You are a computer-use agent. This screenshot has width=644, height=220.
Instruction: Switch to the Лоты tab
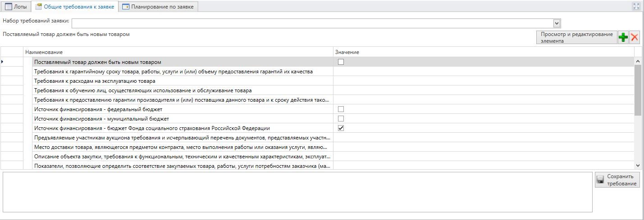coord(17,7)
